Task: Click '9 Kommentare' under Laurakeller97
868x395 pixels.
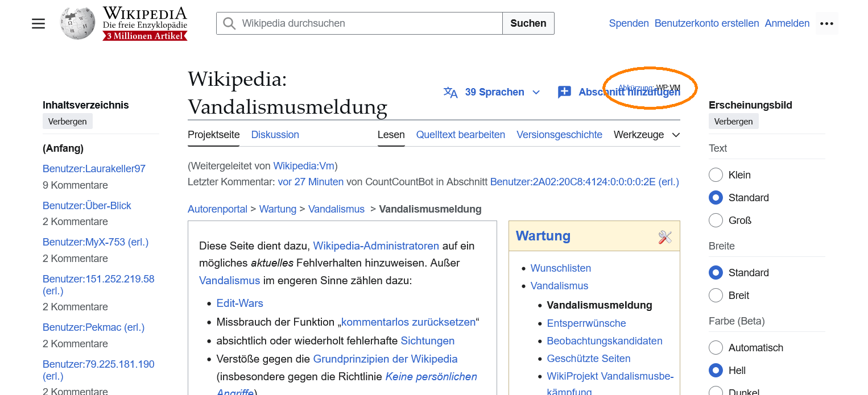Action: click(75, 185)
